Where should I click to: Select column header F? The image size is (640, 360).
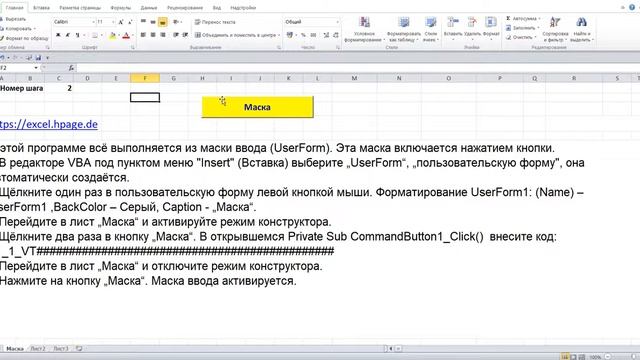tap(145, 78)
